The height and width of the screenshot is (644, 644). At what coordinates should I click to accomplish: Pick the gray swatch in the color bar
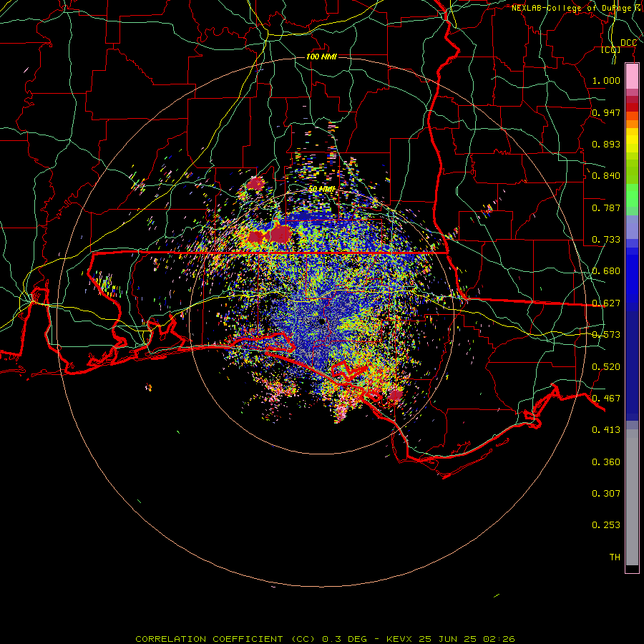pos(632,497)
